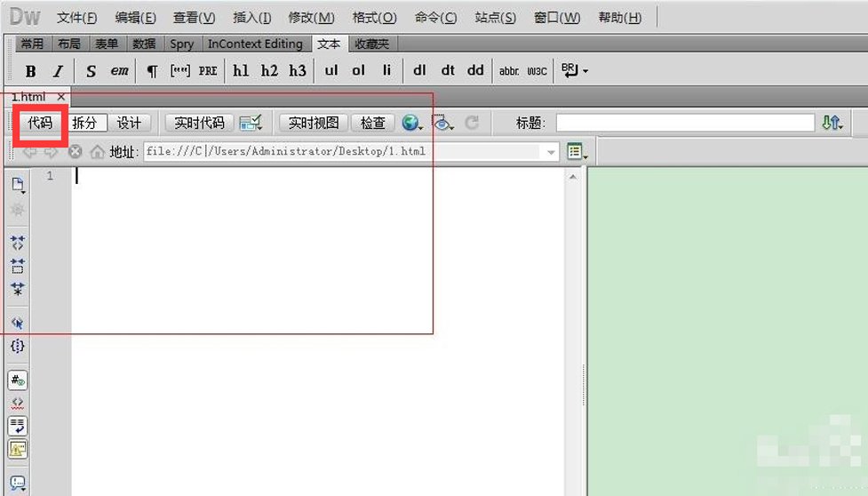
Task: Click the refresh design view icon
Action: (472, 123)
